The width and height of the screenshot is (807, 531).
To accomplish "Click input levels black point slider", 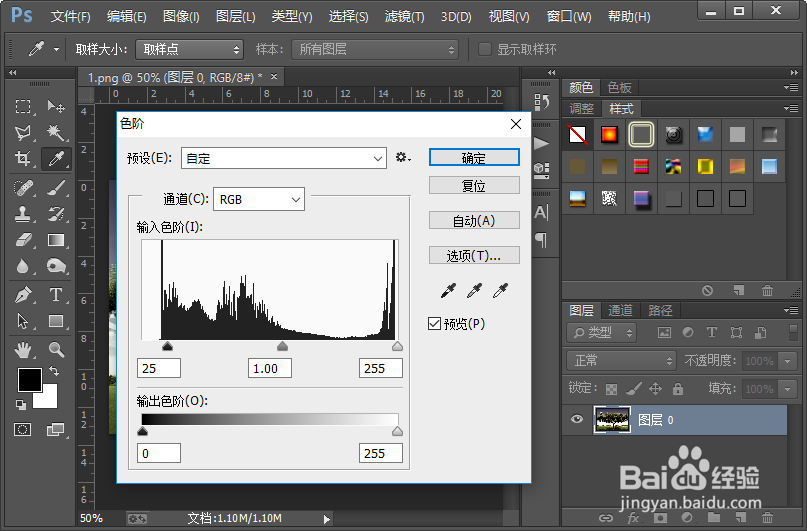I will 167,346.
